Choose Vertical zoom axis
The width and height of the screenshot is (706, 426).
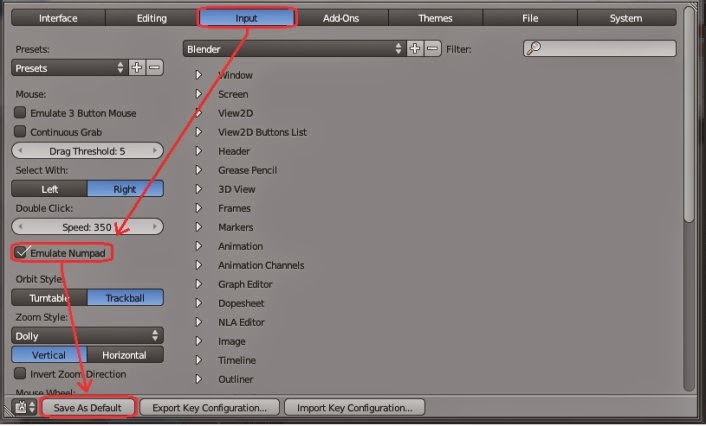(x=50, y=355)
